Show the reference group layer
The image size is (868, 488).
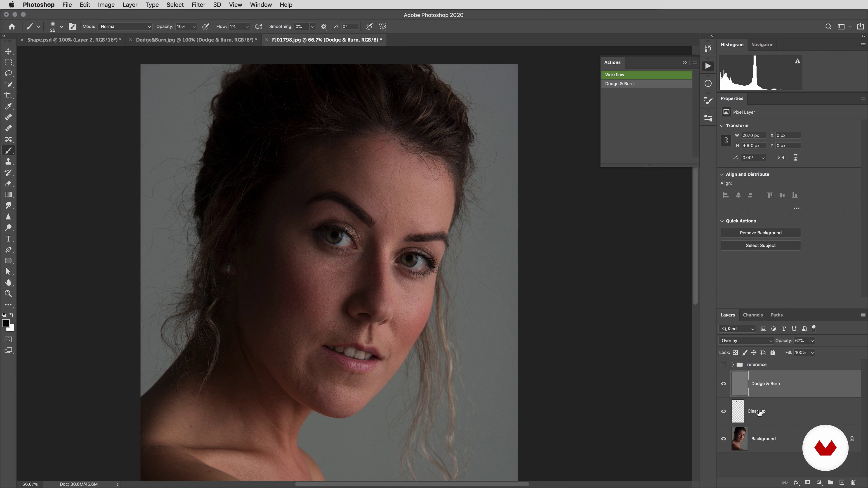[x=723, y=364]
